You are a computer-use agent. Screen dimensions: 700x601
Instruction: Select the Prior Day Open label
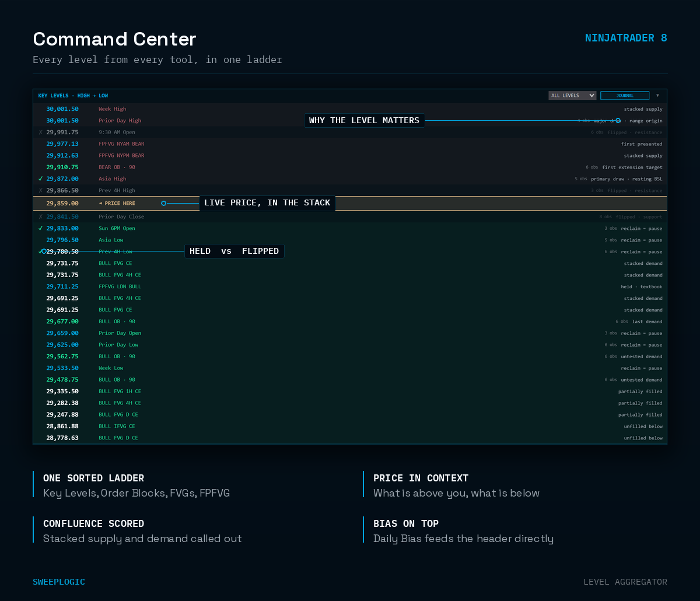pyautogui.click(x=120, y=333)
